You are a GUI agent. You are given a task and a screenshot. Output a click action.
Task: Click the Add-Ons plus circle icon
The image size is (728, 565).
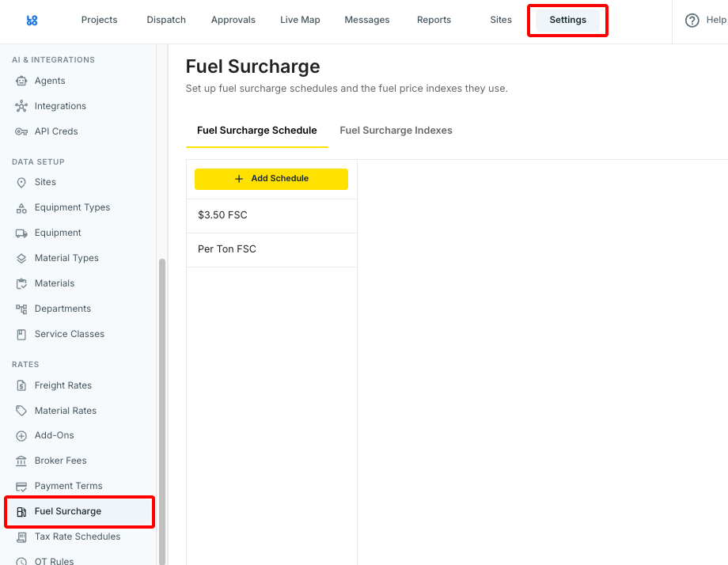tap(21, 435)
